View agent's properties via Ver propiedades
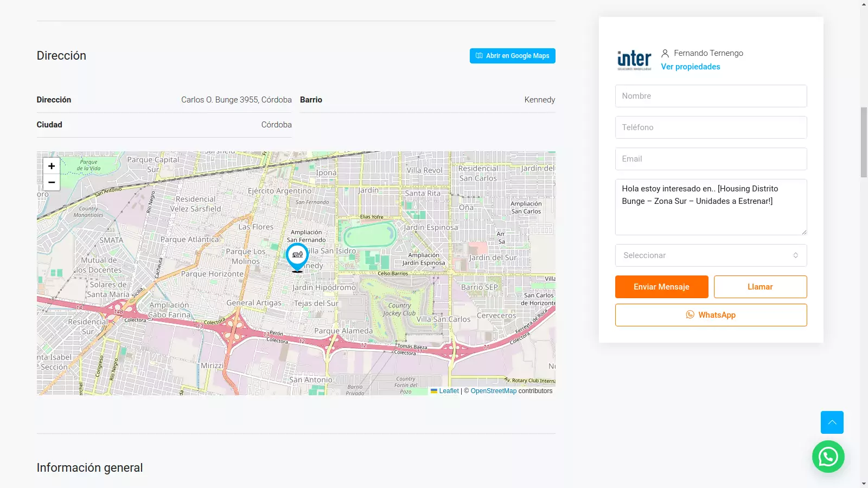The height and width of the screenshot is (488, 868). coord(690,67)
